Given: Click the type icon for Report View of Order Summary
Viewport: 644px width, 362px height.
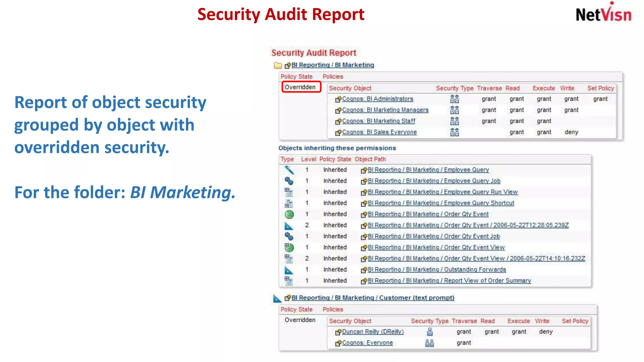Looking at the screenshot, I should 289,281.
